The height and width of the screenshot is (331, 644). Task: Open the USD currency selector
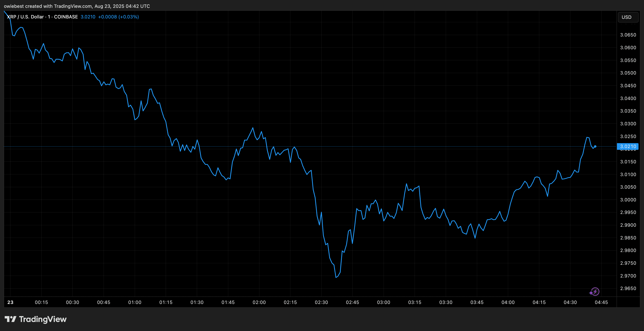pyautogui.click(x=628, y=17)
